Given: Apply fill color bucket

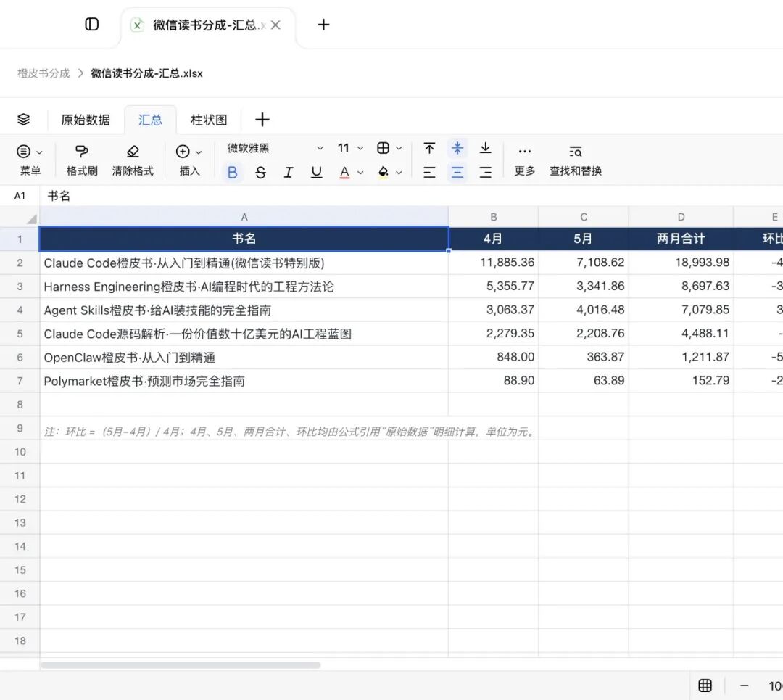Looking at the screenshot, I should pos(383,173).
